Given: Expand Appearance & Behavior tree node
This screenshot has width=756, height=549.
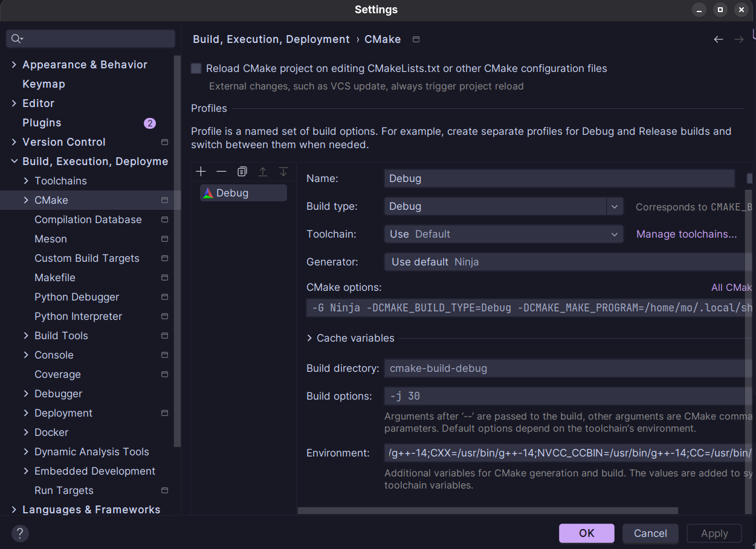Looking at the screenshot, I should pos(14,65).
